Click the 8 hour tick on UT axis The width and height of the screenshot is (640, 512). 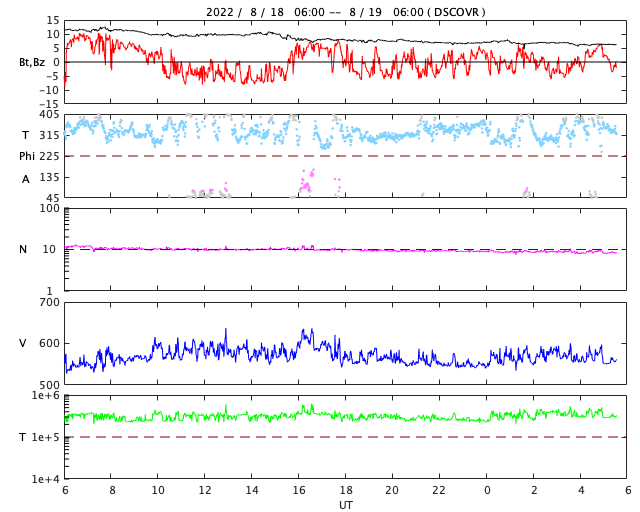coord(112,490)
